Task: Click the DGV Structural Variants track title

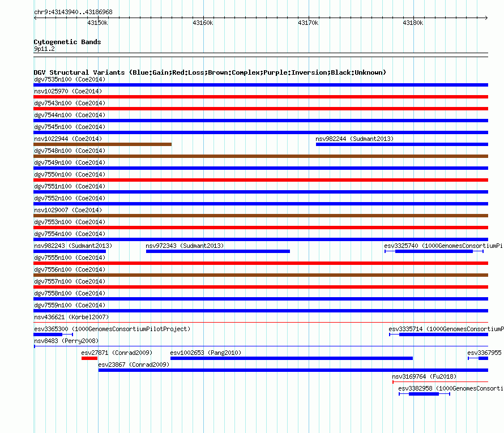Action: 210,72
